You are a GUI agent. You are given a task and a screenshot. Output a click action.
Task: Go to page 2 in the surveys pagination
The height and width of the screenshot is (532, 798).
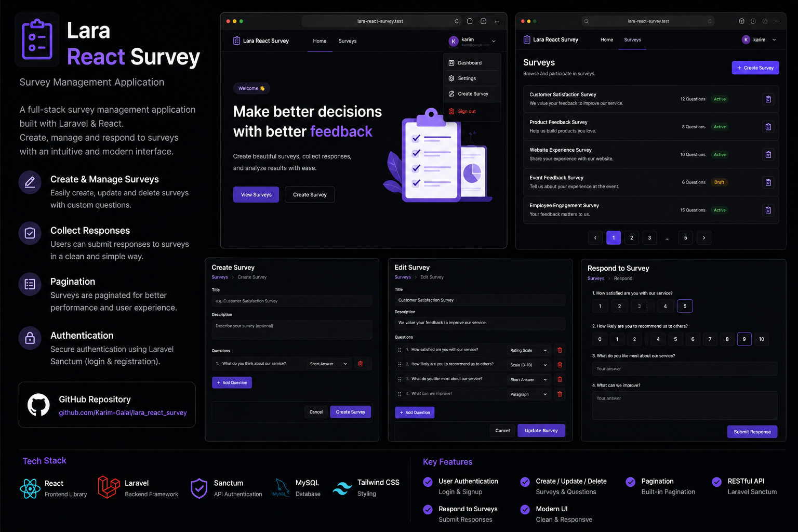click(631, 238)
